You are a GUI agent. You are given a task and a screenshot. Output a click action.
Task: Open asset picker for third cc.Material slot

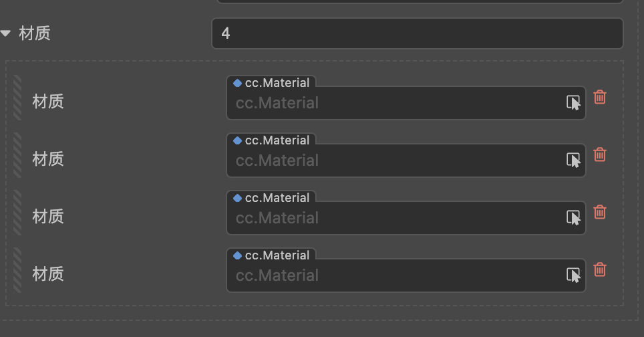point(573,217)
